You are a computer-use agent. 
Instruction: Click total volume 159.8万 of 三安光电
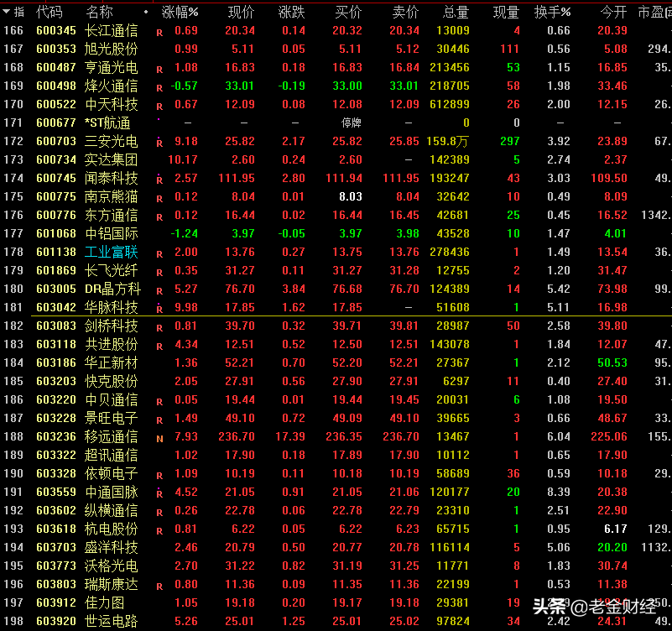(x=448, y=141)
